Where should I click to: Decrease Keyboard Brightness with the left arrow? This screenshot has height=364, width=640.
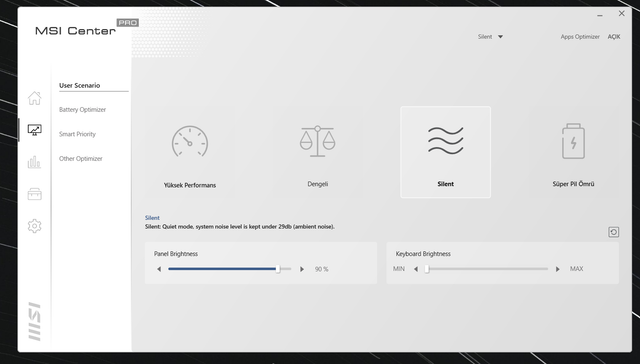pos(416,269)
